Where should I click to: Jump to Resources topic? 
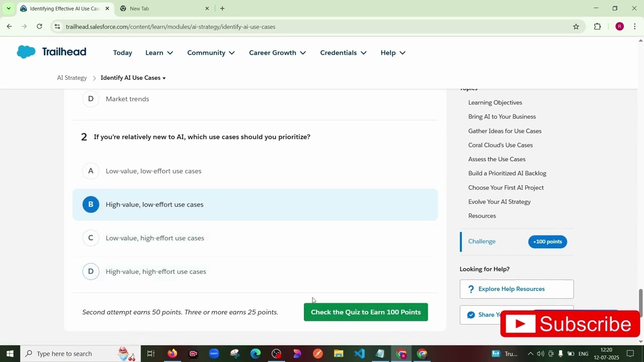tap(482, 216)
